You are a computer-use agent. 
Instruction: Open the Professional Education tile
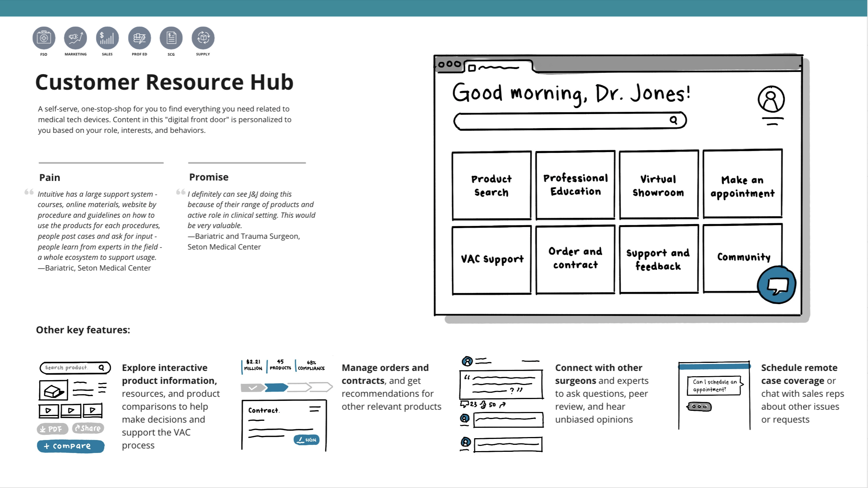pos(575,185)
